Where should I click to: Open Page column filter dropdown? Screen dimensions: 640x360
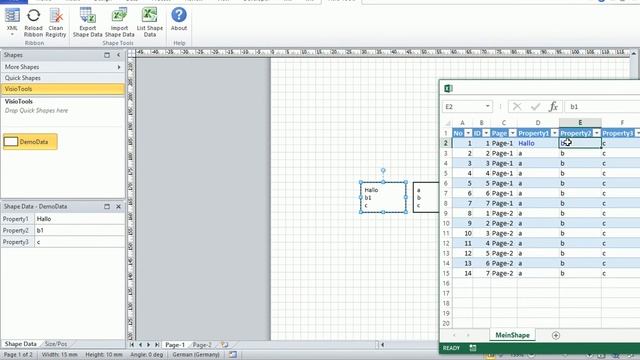pyautogui.click(x=512, y=133)
